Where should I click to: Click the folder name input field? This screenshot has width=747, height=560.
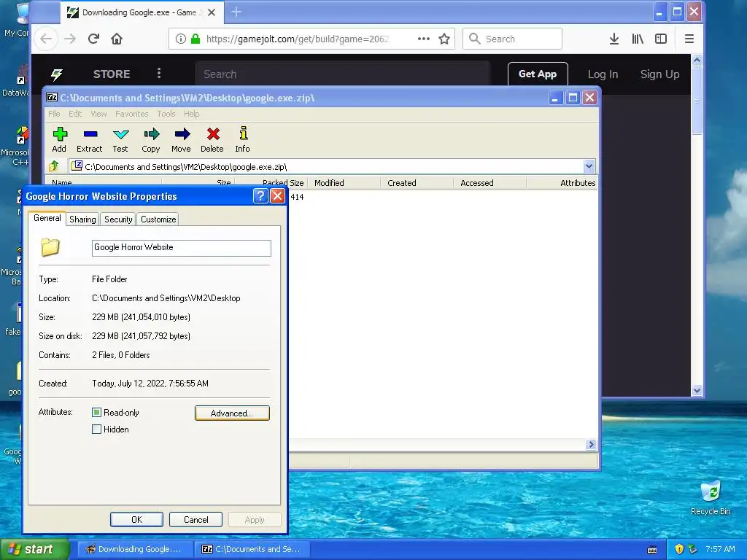click(x=181, y=248)
